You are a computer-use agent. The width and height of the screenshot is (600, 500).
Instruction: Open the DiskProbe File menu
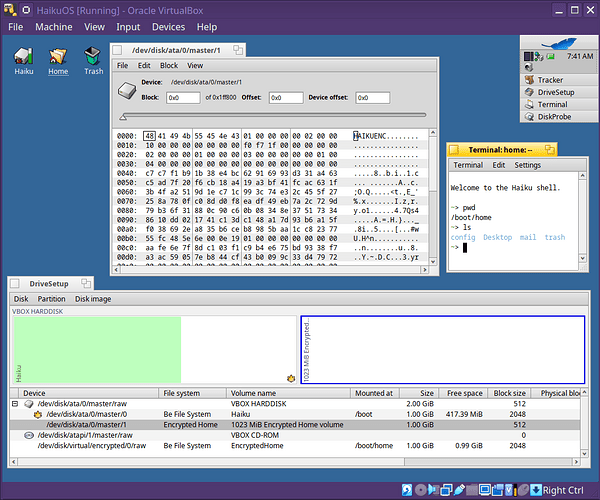tap(122, 65)
